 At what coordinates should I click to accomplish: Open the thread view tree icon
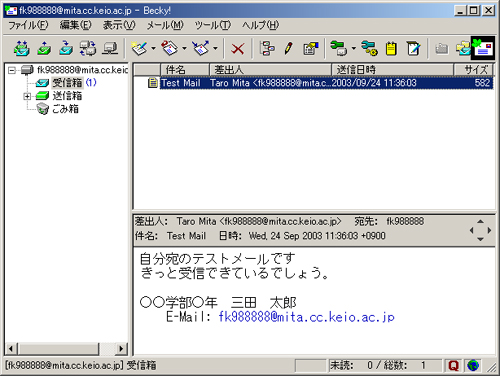click(267, 48)
